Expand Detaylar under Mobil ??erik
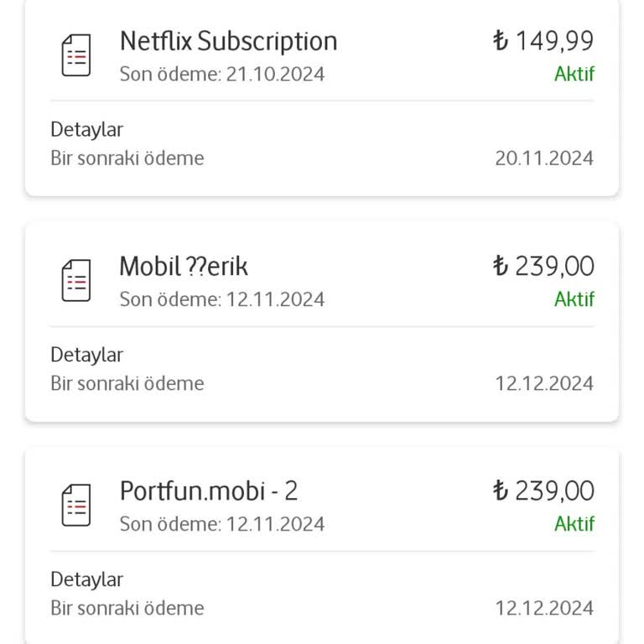 point(87,355)
